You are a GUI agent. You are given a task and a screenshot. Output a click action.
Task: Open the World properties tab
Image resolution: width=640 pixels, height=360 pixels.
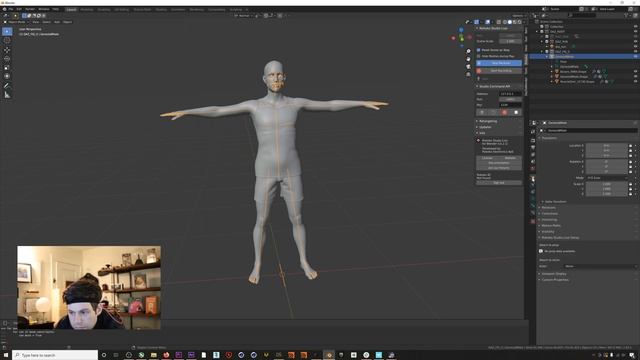point(533,168)
